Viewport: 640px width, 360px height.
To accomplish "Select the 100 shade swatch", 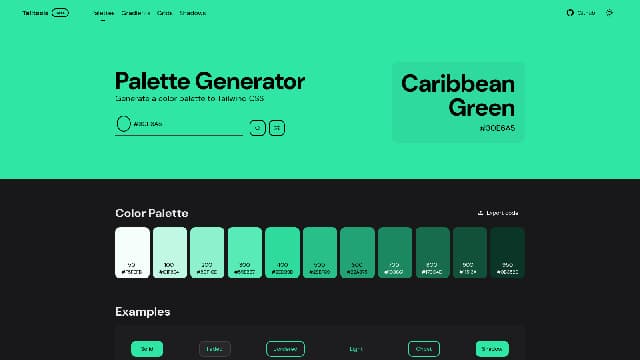I will pos(170,253).
